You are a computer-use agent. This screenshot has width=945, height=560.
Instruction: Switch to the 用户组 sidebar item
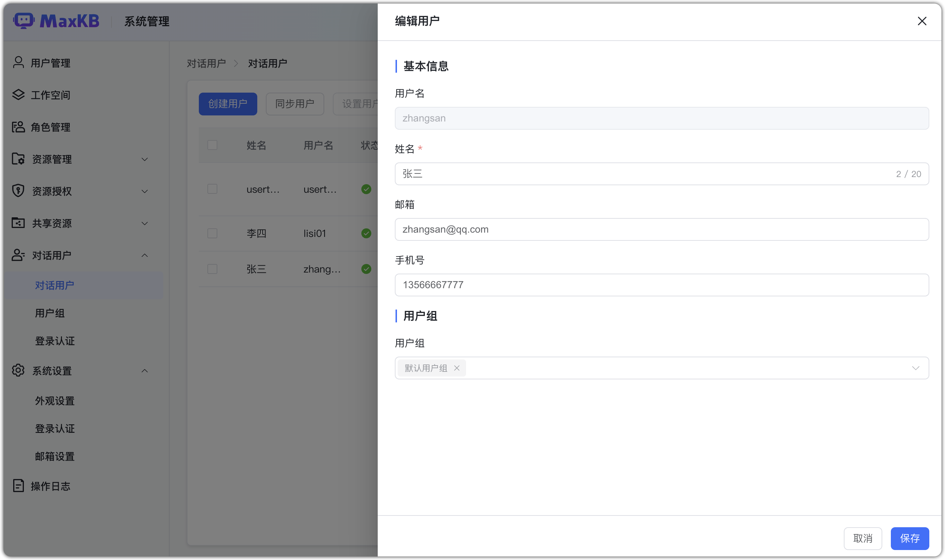point(50,313)
